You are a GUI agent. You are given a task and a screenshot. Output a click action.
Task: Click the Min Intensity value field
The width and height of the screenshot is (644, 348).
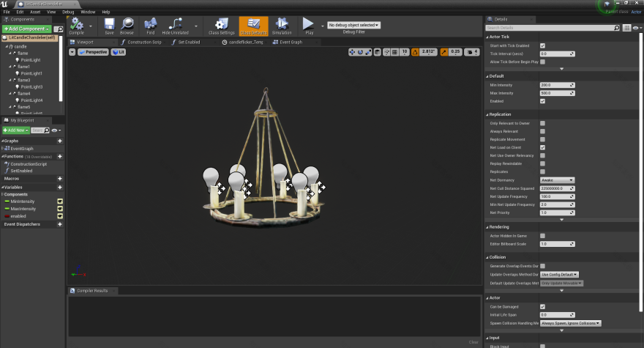[556, 85]
